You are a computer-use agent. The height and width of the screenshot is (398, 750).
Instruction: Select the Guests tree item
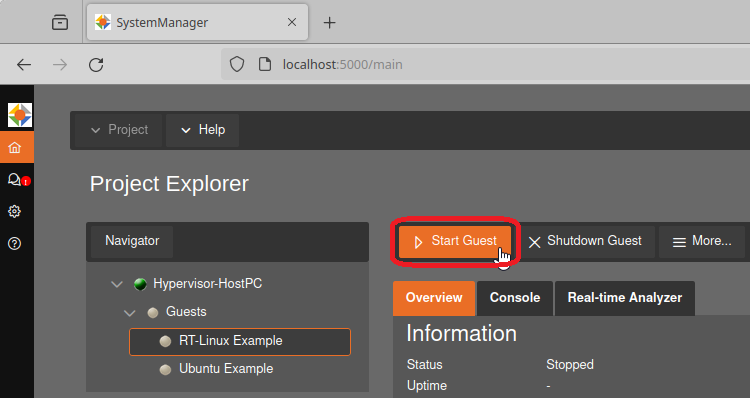186,312
